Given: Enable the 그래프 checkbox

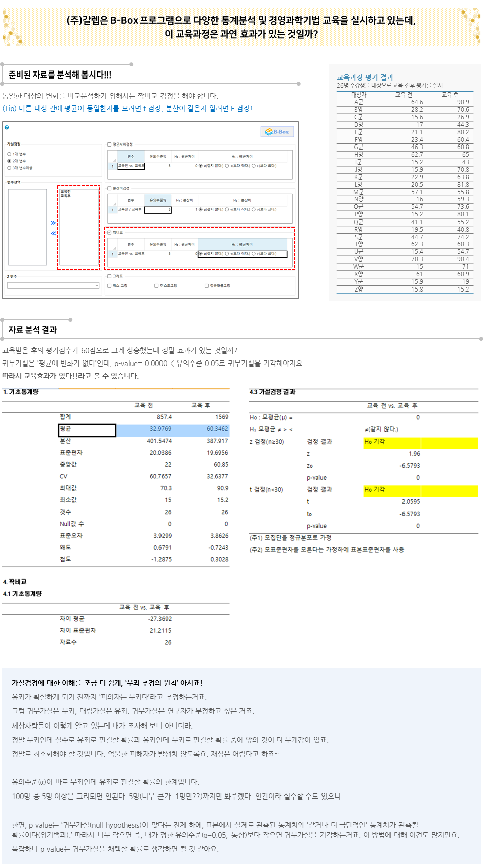Looking at the screenshot, I should click(109, 276).
